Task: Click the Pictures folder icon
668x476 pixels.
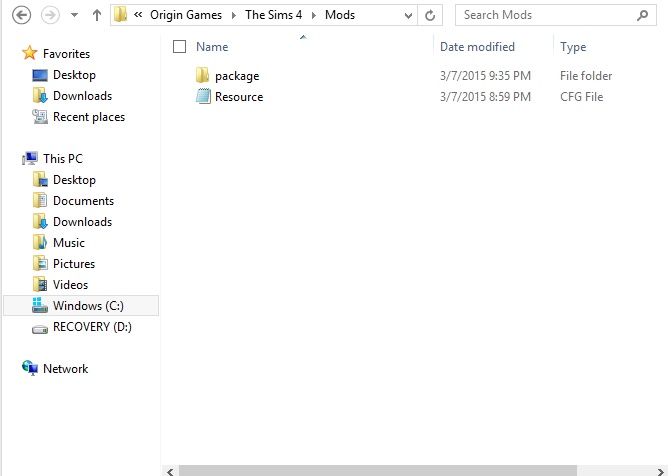Action: click(40, 263)
